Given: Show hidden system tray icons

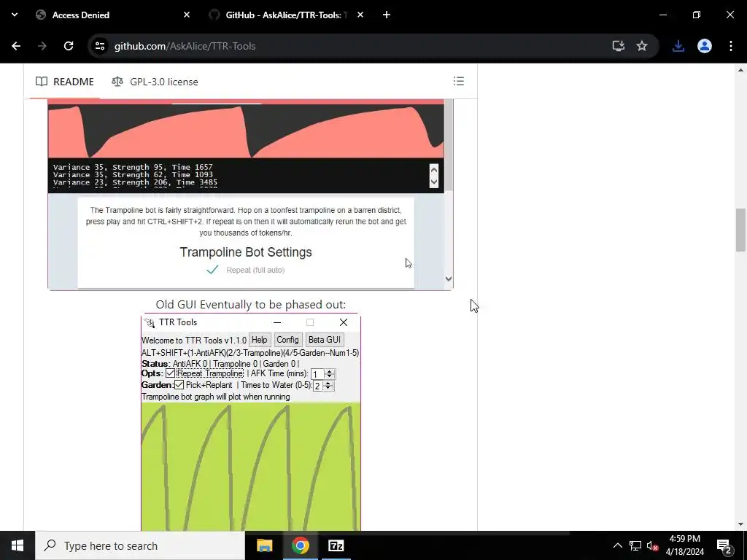Looking at the screenshot, I should [617, 545].
